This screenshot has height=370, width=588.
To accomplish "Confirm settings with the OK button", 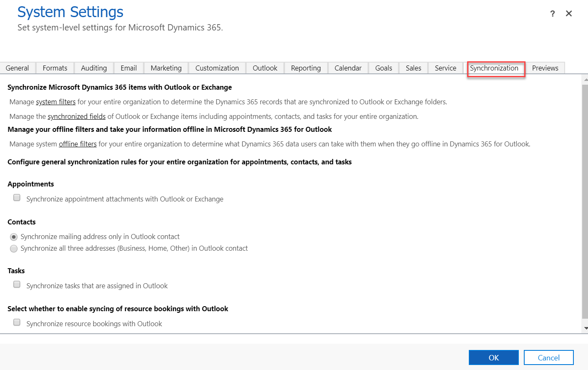I will pyautogui.click(x=493, y=357).
